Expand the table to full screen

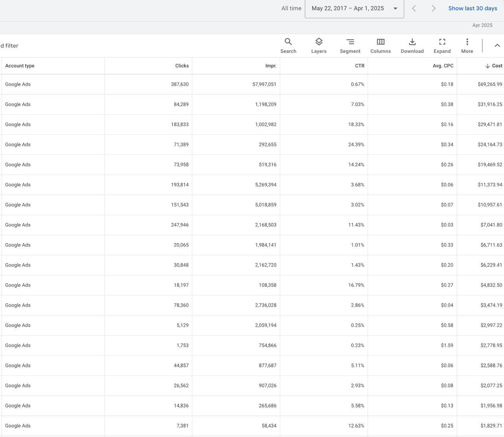(442, 46)
